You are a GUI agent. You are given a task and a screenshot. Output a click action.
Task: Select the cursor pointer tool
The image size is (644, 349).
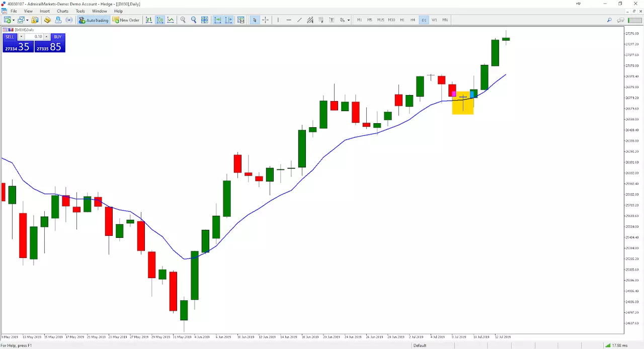255,20
